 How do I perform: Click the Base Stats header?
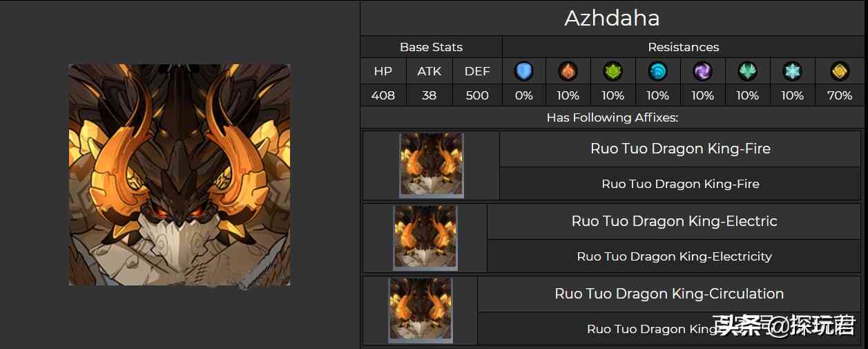pyautogui.click(x=431, y=47)
